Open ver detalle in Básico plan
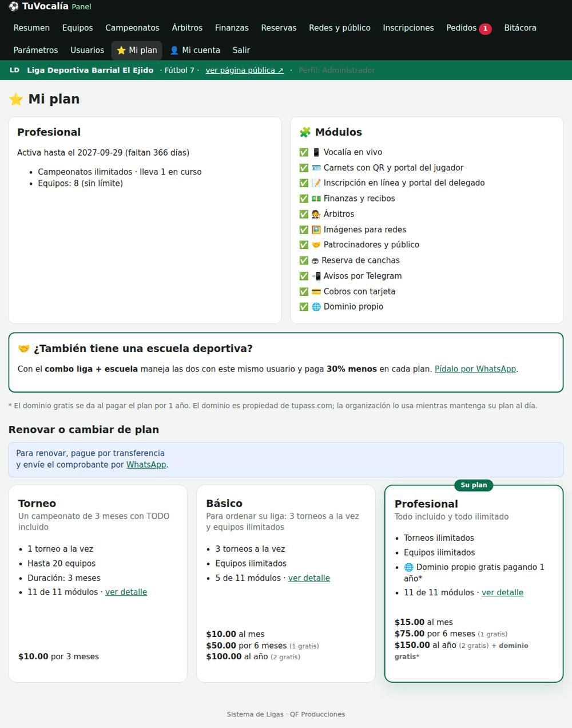 coord(309,578)
